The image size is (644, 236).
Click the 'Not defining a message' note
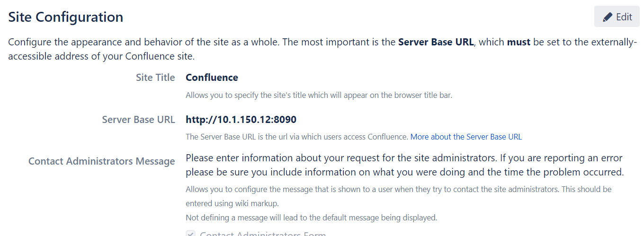pyautogui.click(x=311, y=218)
